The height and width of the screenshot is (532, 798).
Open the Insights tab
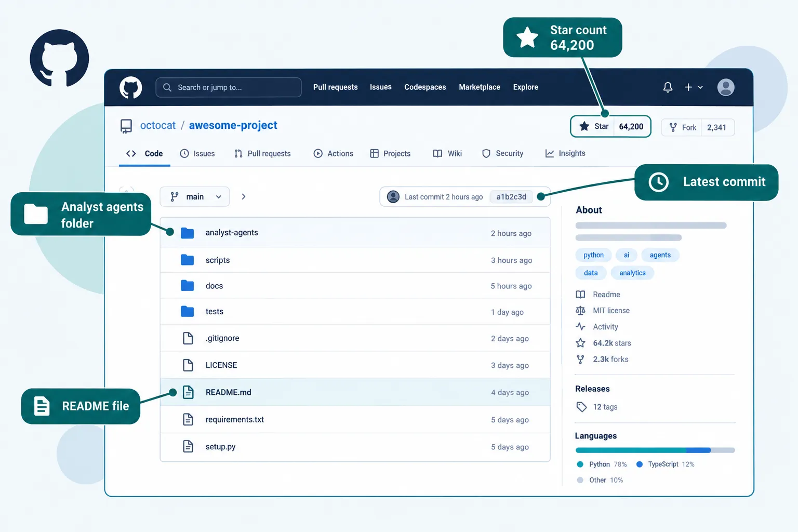click(565, 154)
